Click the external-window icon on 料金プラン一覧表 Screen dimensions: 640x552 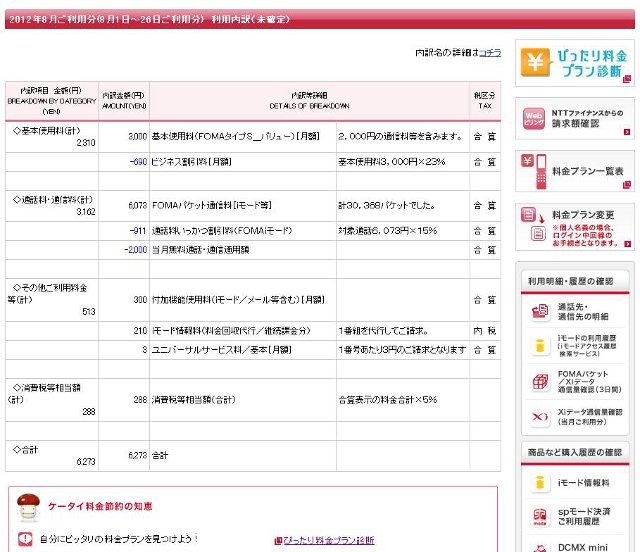coord(627,185)
